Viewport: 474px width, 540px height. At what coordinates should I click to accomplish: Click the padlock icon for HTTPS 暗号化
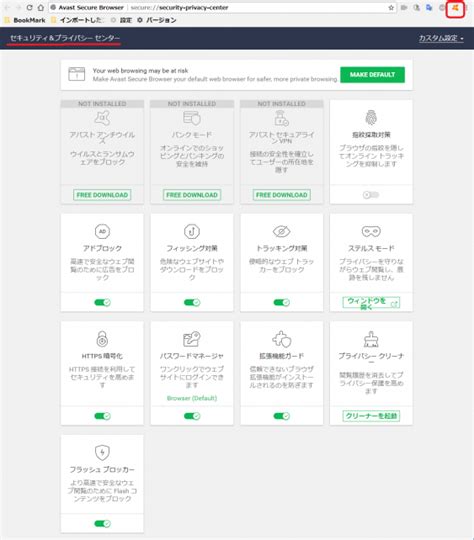(x=102, y=339)
